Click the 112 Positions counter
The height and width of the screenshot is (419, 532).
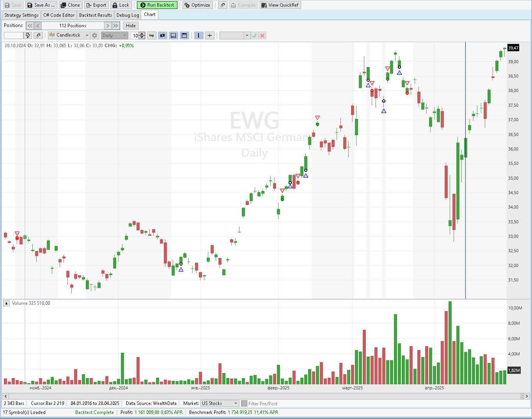pos(73,26)
